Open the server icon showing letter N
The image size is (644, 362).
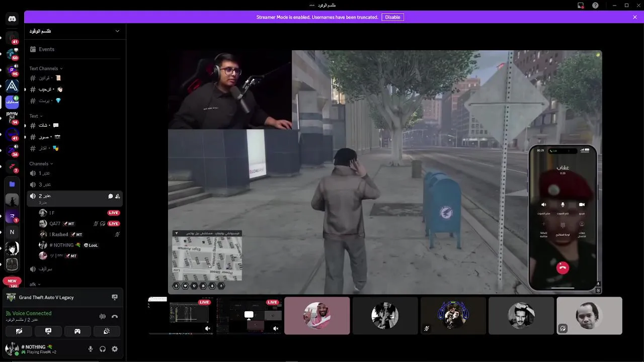[12, 232]
